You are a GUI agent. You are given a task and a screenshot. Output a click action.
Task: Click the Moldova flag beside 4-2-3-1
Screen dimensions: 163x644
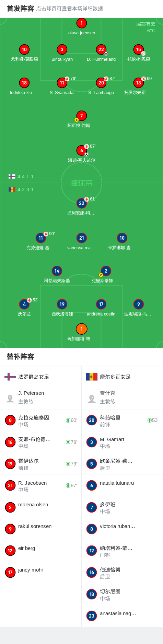pos(12,189)
